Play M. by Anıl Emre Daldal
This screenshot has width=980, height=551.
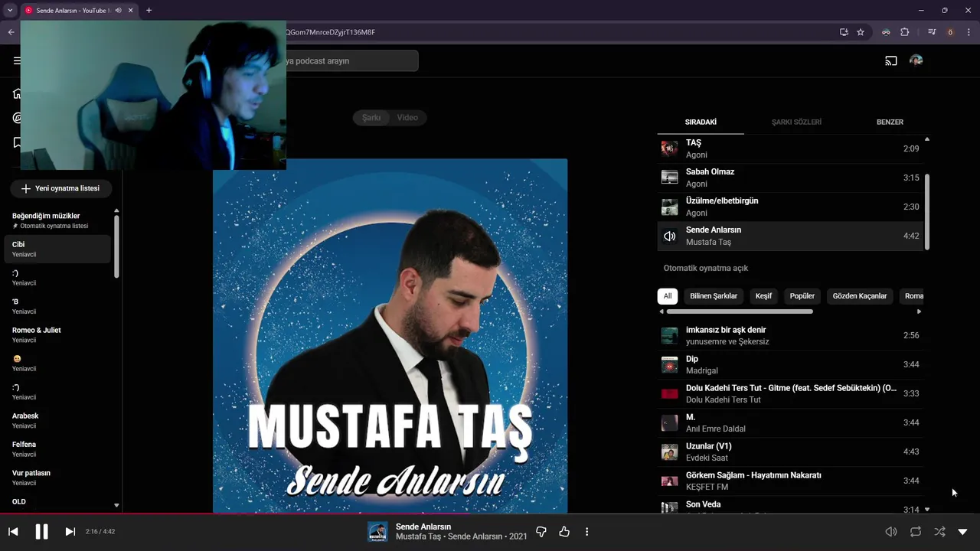point(790,422)
